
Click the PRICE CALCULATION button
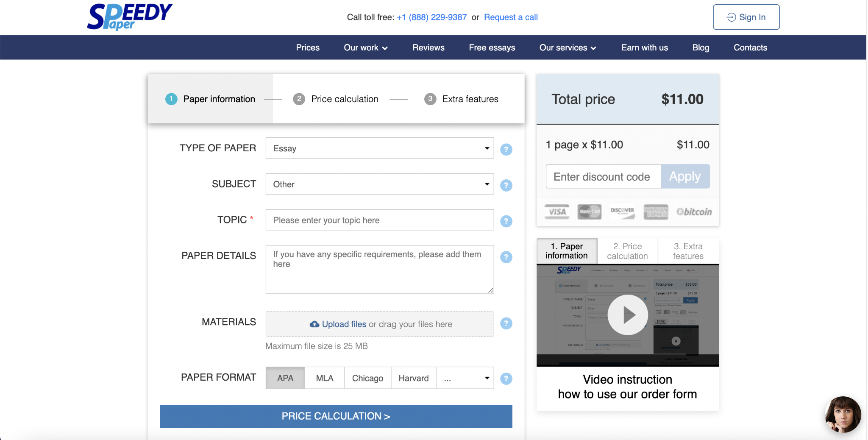(x=336, y=416)
